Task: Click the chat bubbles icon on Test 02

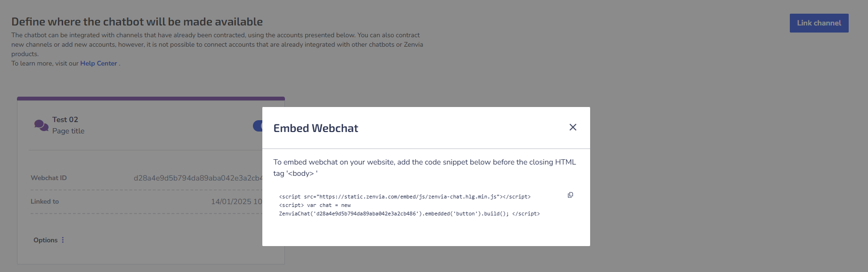Action: tap(41, 125)
